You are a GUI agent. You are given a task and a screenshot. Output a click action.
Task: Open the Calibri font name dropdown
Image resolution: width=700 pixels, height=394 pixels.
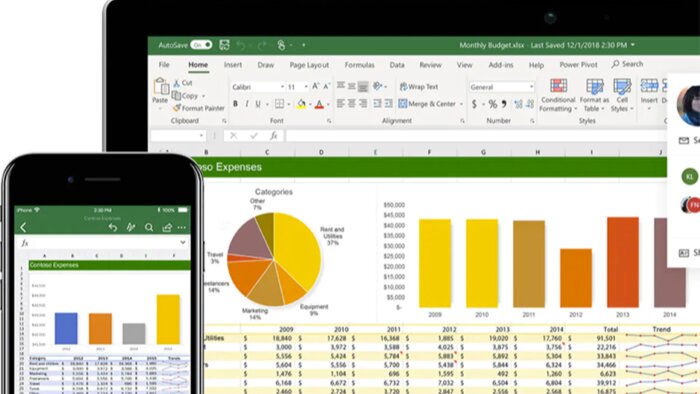click(282, 87)
